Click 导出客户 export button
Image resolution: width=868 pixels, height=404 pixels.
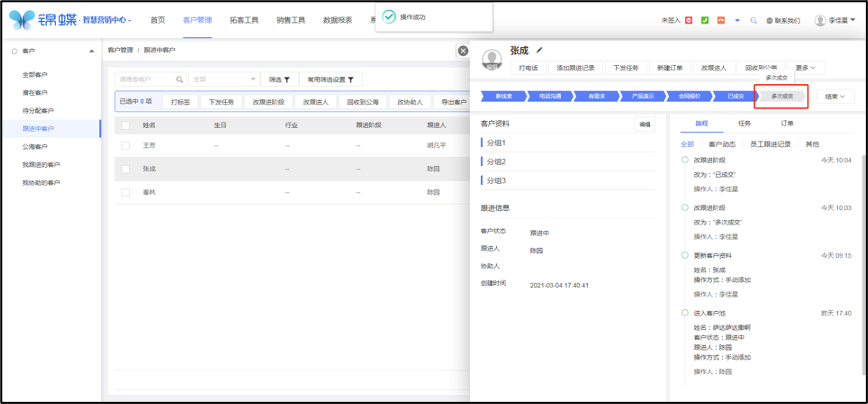tap(451, 102)
